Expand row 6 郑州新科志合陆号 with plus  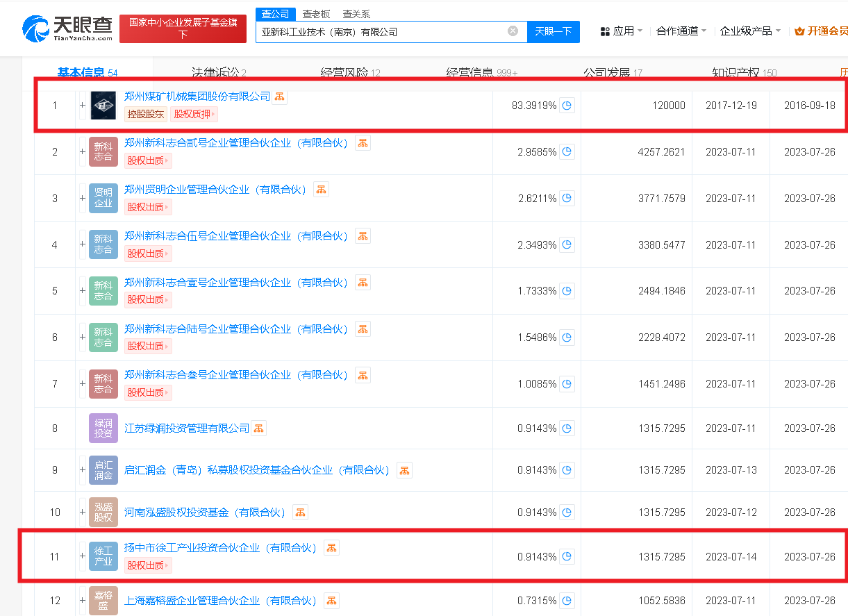83,337
